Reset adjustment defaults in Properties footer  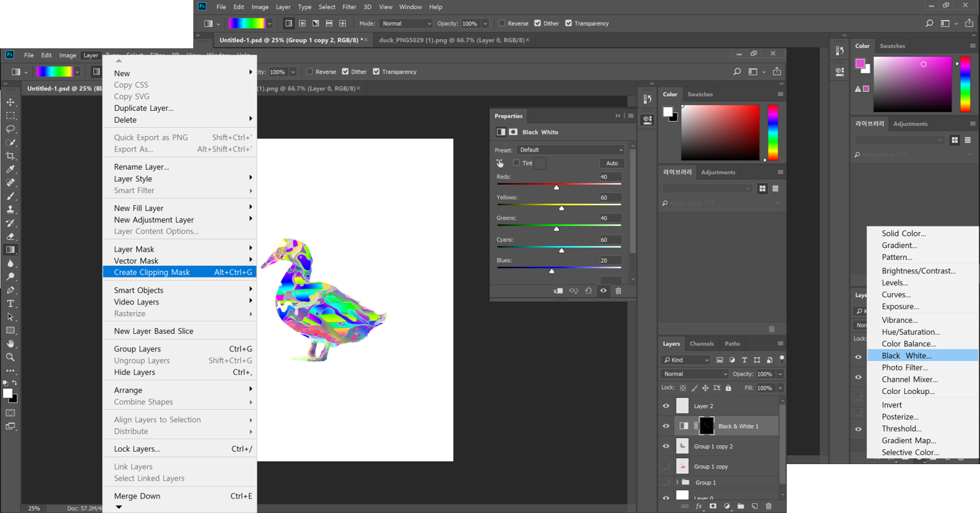(x=588, y=291)
